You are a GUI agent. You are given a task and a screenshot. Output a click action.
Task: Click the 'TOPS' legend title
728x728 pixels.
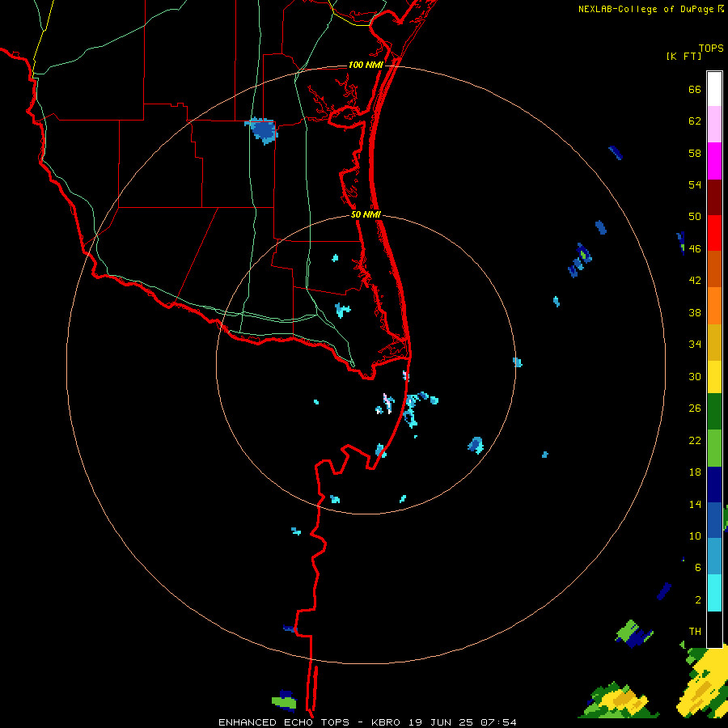(x=711, y=48)
